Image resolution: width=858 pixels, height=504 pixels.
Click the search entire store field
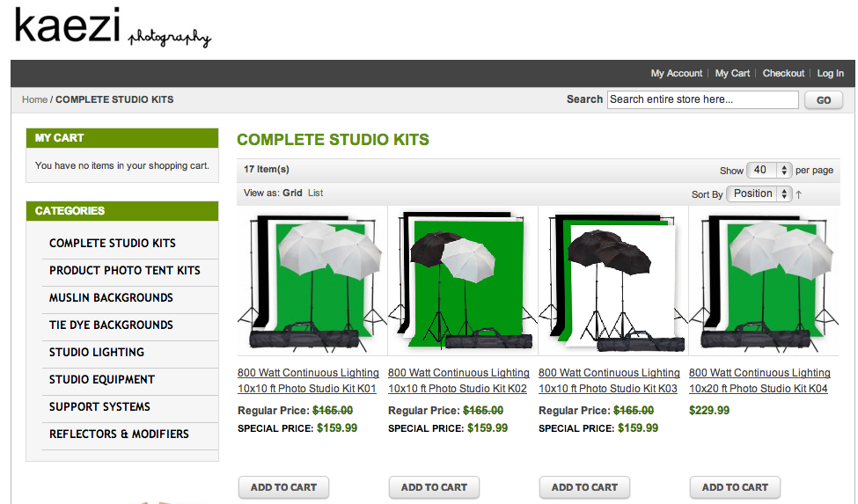(x=702, y=99)
